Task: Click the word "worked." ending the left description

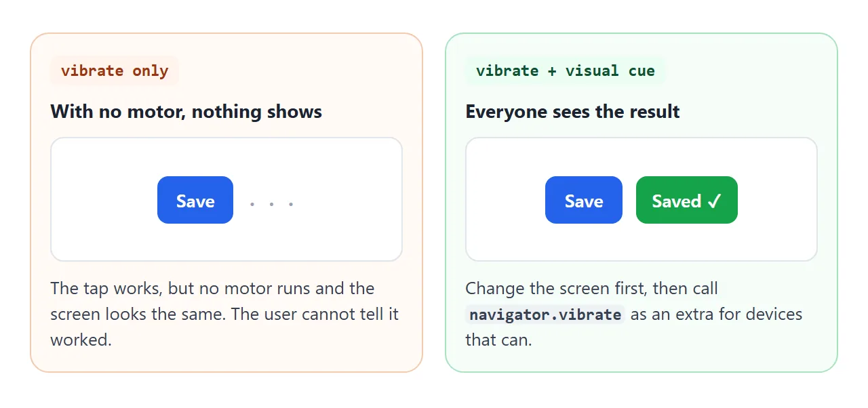Action: coord(81,340)
